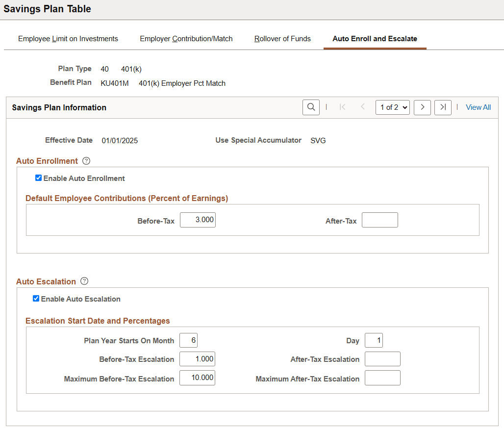This screenshot has height=431, width=504.
Task: Click the Before-Tax Escalation field showing 1.000
Action: 197,358
